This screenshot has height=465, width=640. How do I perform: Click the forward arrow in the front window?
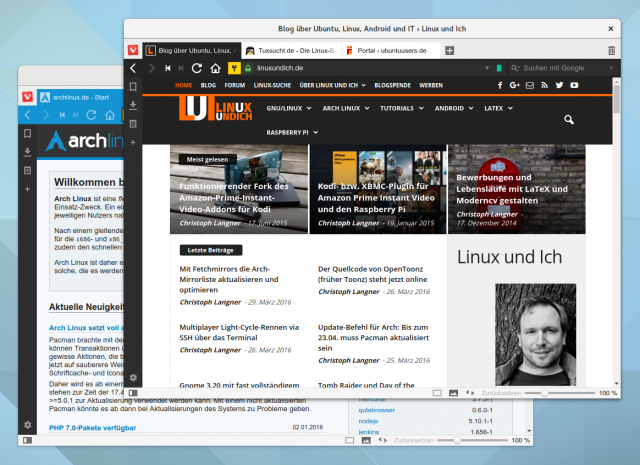tap(151, 68)
